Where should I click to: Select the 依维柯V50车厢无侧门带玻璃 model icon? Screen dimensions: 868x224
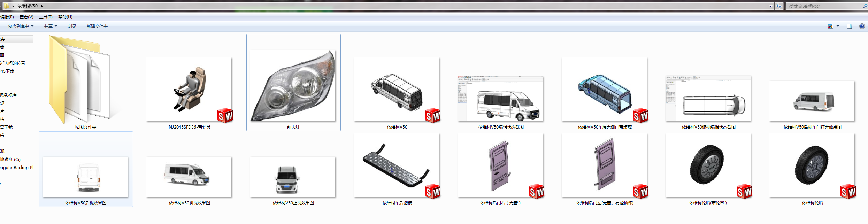(605, 90)
